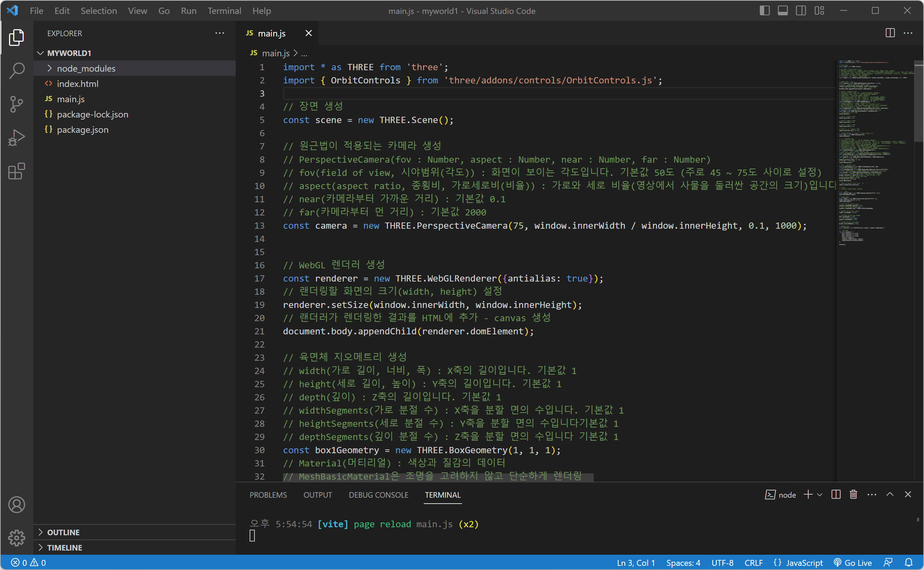Click Go Live in status bar
This screenshot has width=924, height=570.
pyautogui.click(x=853, y=562)
